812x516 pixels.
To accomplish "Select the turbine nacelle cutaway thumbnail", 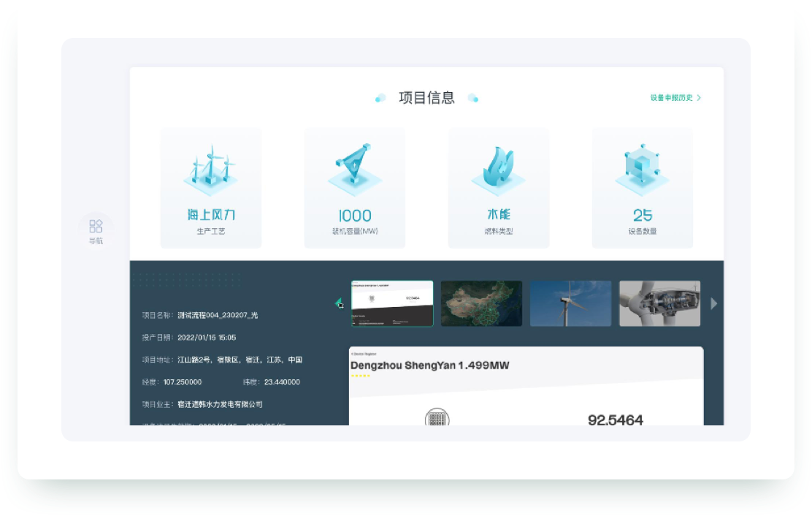I will point(659,303).
